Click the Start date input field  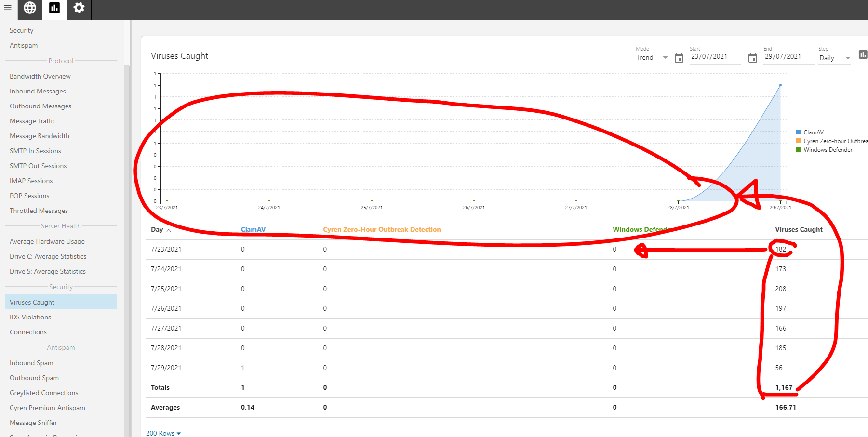coord(714,57)
